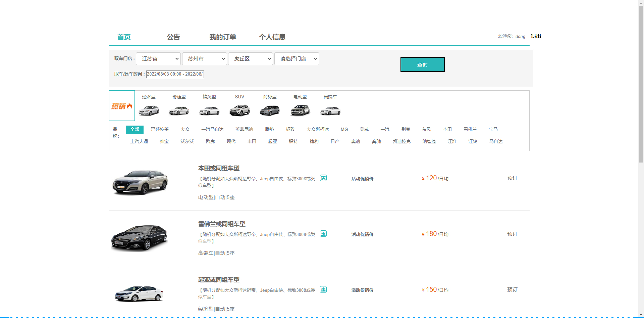Image resolution: width=644 pixels, height=318 pixels.
Task: Filter by brand 凯迪拉克
Action: point(402,142)
